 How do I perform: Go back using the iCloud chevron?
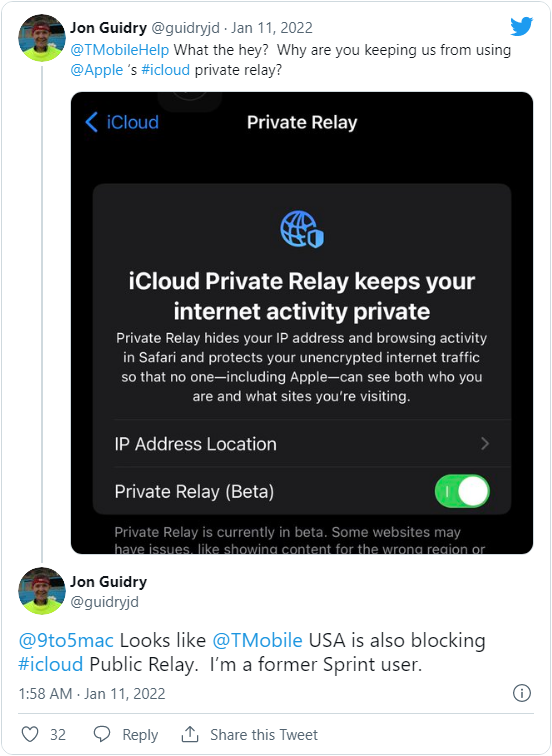(92, 122)
